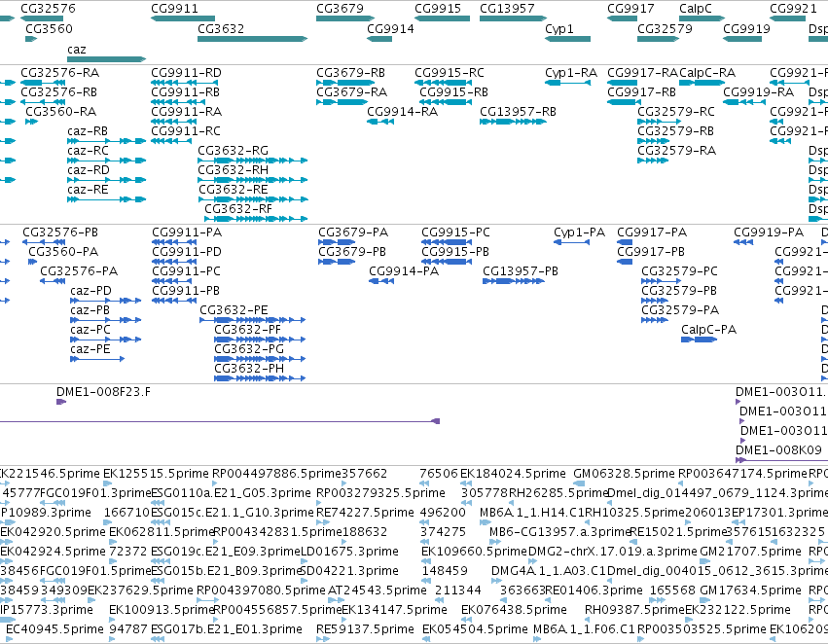Select the CG9911-RC transcript label
828x644 pixels.
point(187,131)
